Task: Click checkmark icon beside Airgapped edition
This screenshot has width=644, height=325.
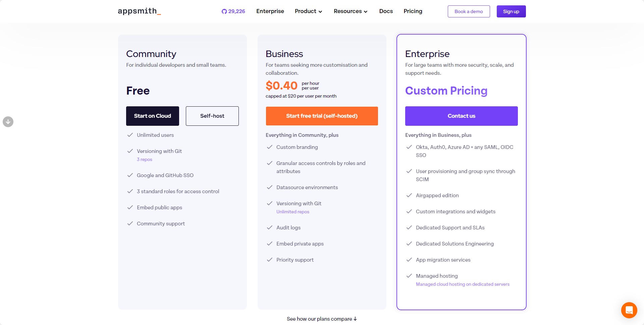Action: [x=409, y=196]
